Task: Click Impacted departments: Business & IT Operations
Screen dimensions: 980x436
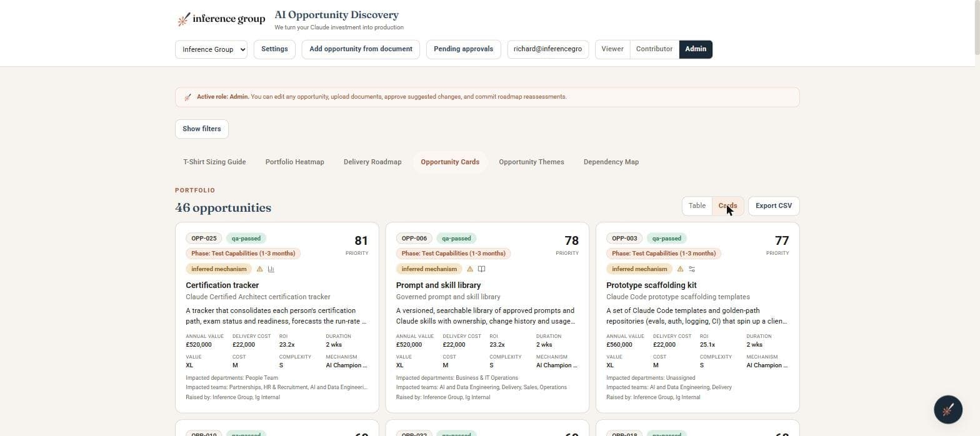Action: (x=457, y=378)
